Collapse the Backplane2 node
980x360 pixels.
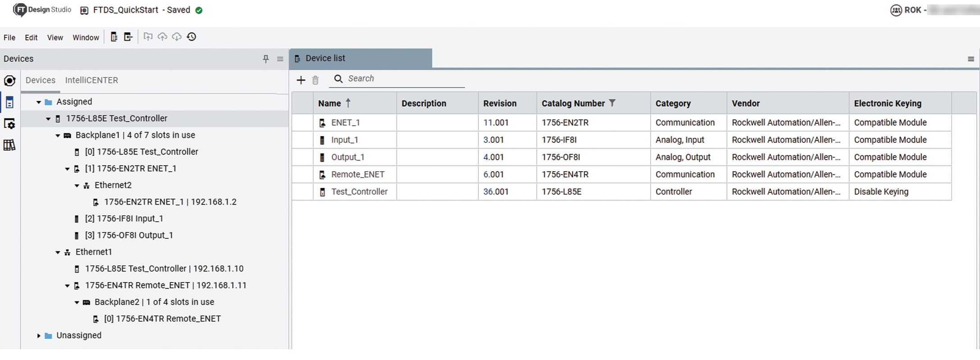[x=77, y=302]
